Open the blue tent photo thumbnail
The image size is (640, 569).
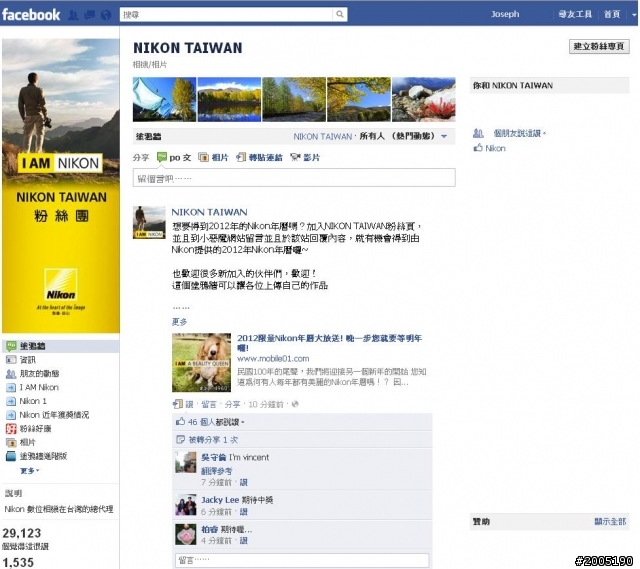(x=164, y=99)
